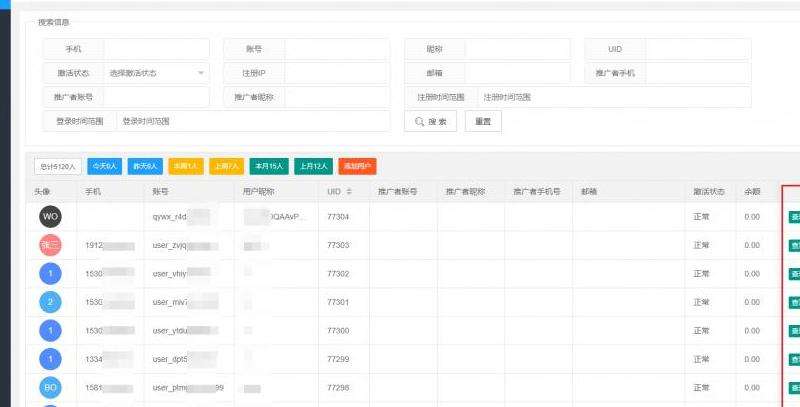Filter by 今天0人 tag
This screenshot has height=407, width=800.
tap(104, 166)
